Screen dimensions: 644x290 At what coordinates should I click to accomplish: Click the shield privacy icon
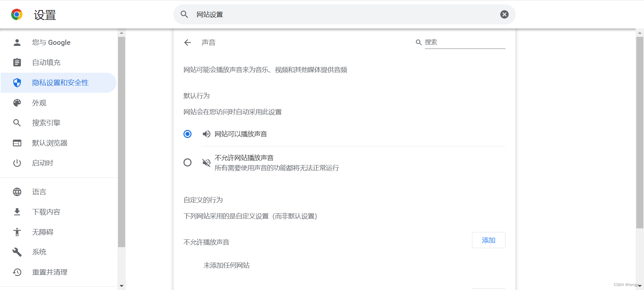pyautogui.click(x=17, y=83)
